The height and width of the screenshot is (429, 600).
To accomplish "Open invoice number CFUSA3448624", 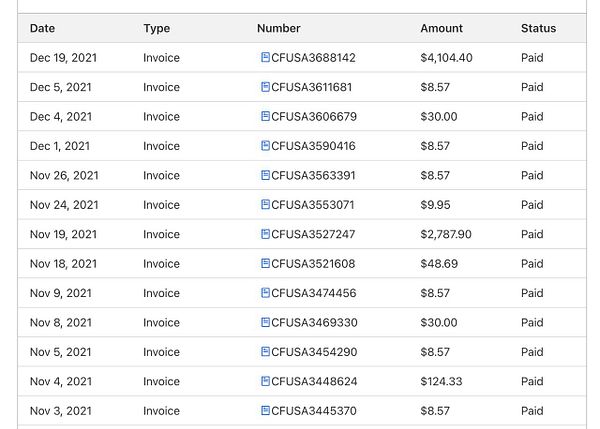I will tap(314, 382).
